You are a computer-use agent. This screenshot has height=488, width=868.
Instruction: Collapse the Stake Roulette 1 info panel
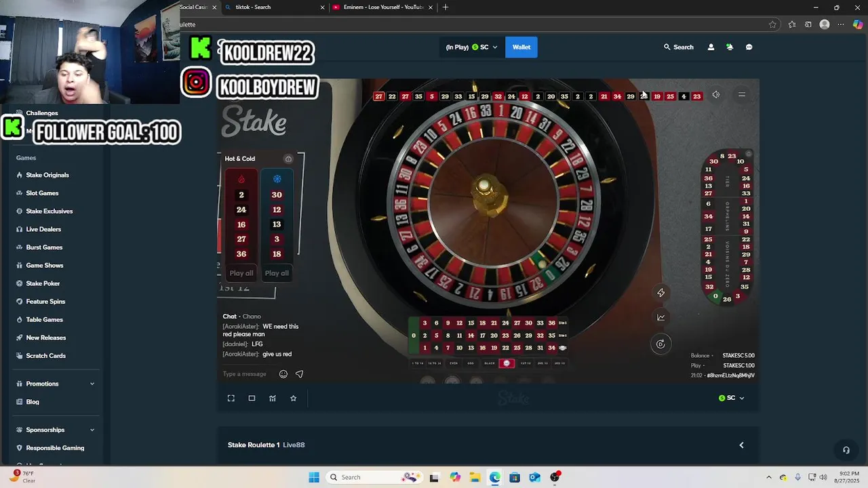[x=741, y=445]
